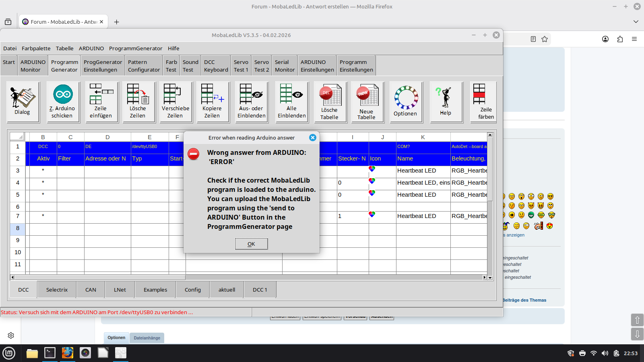Toggle Aktiv asterisk in row 3
The height and width of the screenshot is (362, 644).
pos(43,171)
